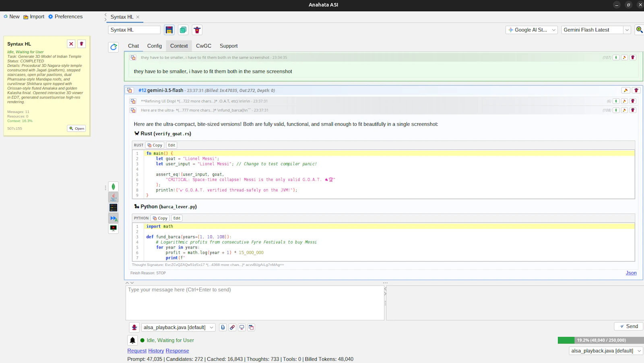Click Open on Syntax HL card
644x363 pixels.
point(76,129)
